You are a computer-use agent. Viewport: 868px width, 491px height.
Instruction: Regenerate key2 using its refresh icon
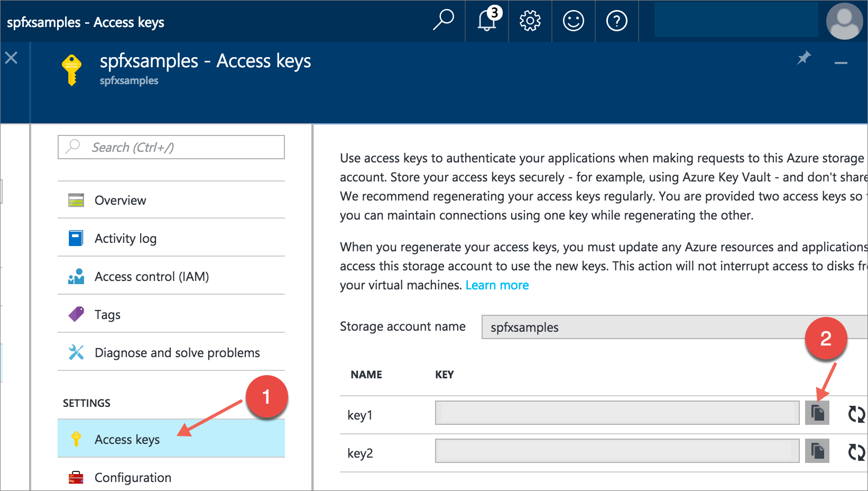point(856,452)
